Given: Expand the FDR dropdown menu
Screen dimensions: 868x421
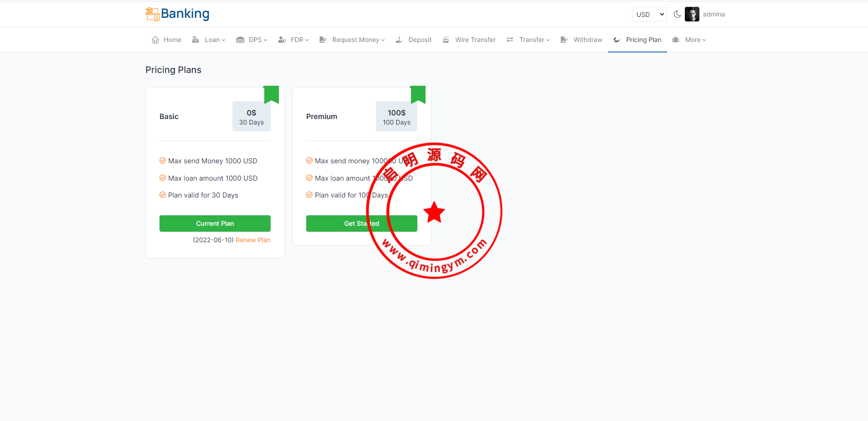Looking at the screenshot, I should (x=299, y=40).
